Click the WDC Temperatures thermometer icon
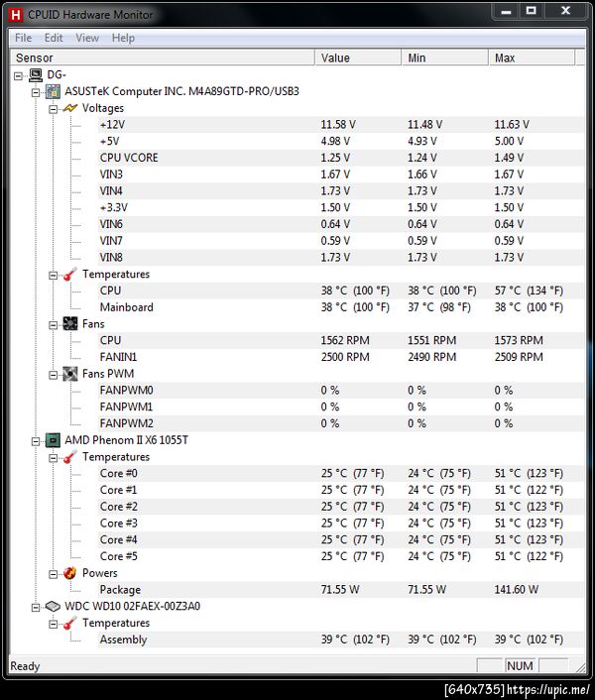This screenshot has width=595, height=700. click(70, 623)
